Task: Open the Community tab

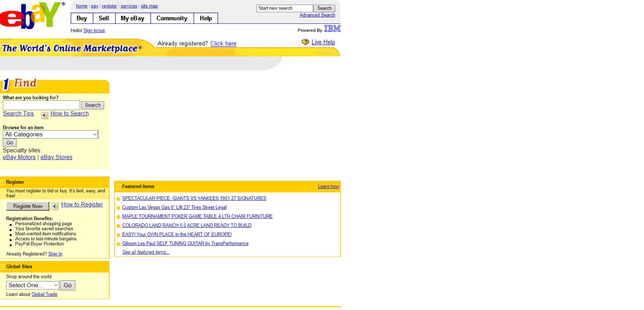Action: [172, 18]
